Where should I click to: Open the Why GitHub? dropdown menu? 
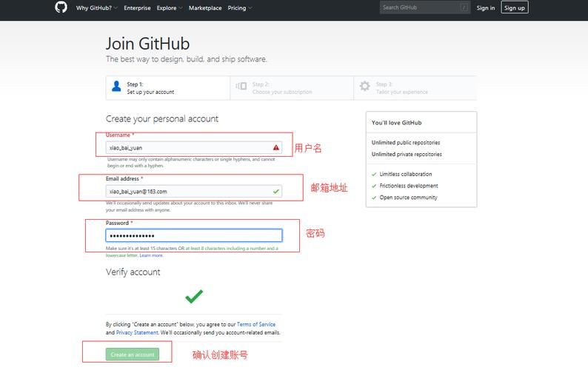pyautogui.click(x=97, y=8)
